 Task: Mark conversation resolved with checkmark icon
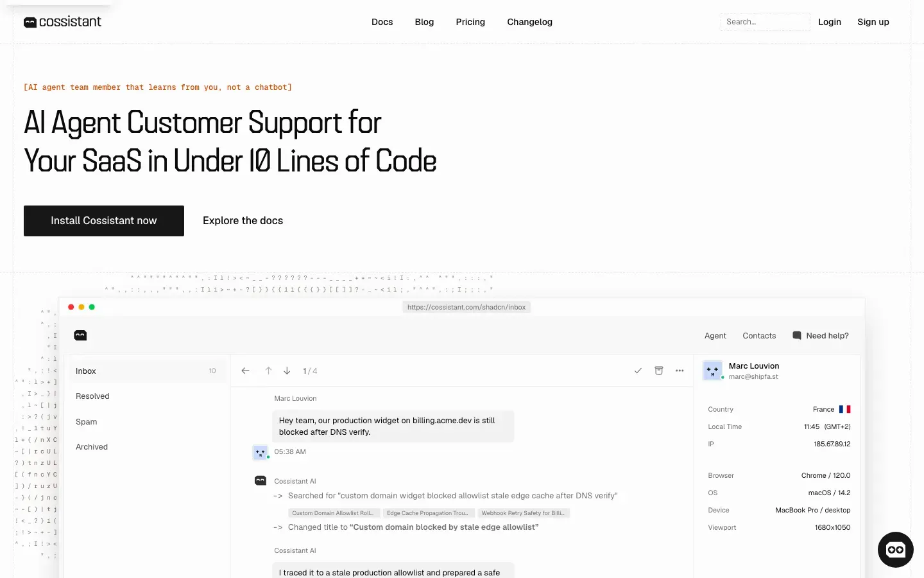tap(638, 371)
